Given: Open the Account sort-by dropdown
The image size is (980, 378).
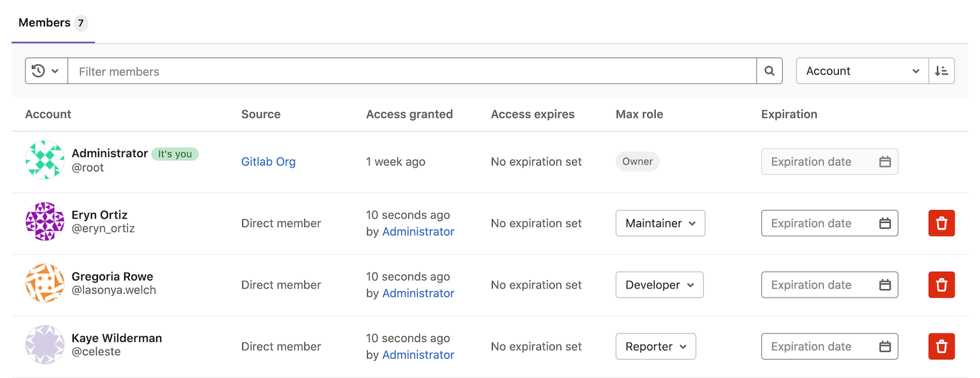Looking at the screenshot, I should pos(862,71).
